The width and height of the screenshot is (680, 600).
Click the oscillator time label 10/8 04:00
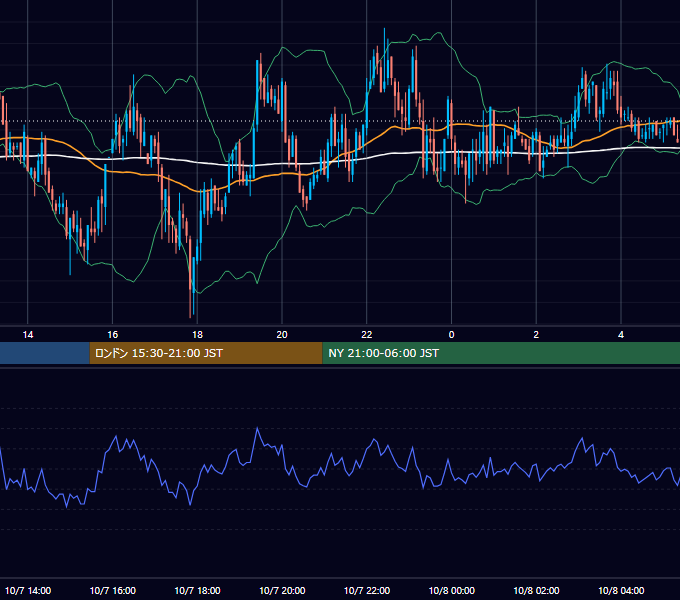(x=621, y=590)
